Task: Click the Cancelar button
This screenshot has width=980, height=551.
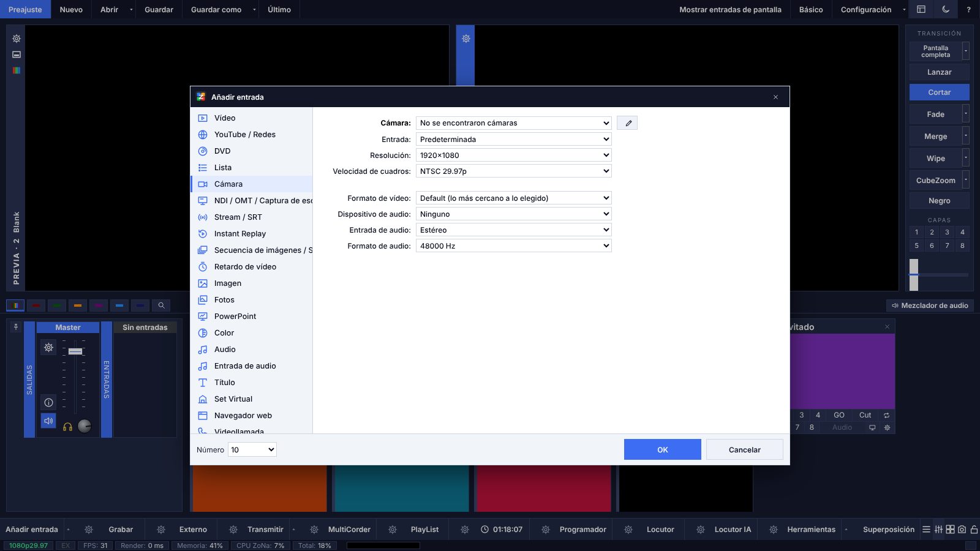Action: [745, 449]
